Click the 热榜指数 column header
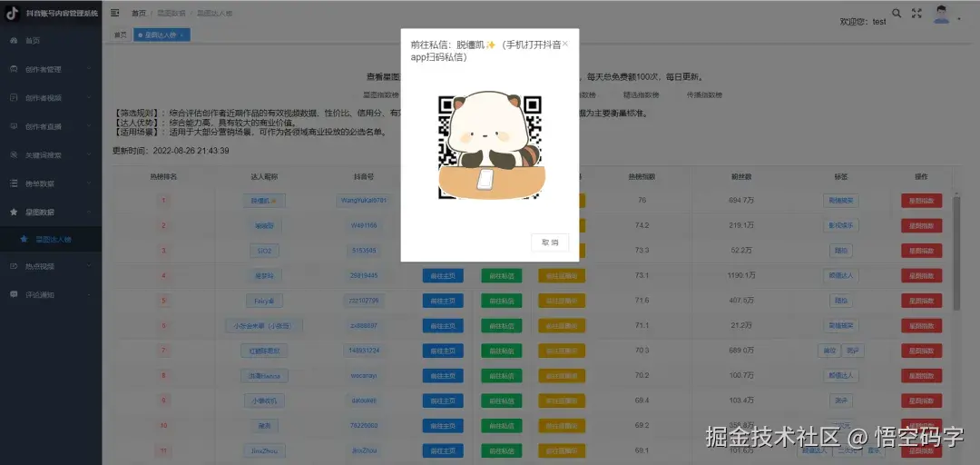This screenshot has height=465, width=980. pos(642,176)
